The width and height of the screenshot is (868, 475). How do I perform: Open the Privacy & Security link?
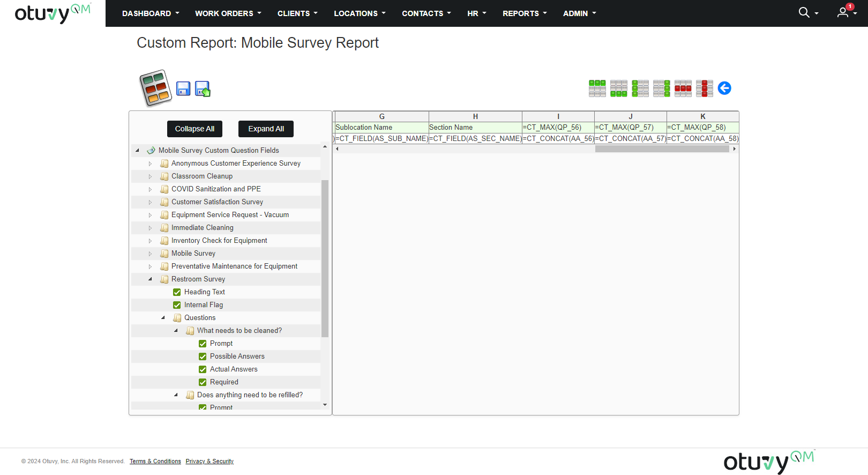tap(209, 461)
